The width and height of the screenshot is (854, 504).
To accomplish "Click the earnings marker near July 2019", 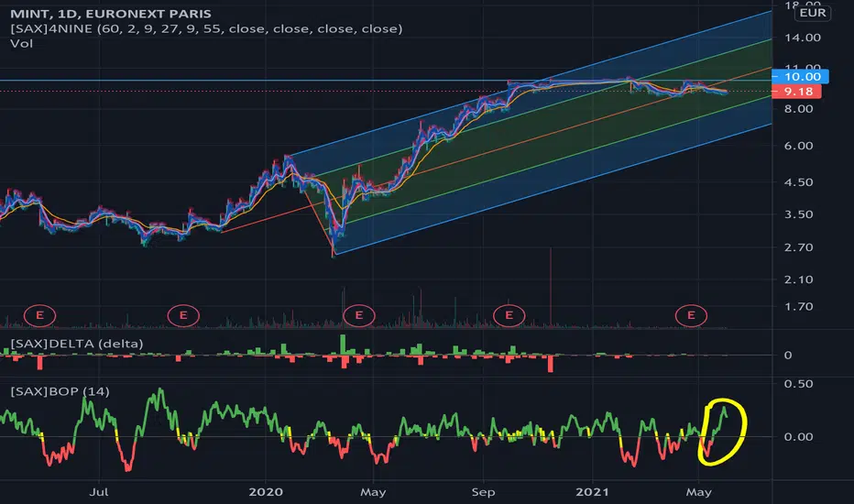I will point(39,315).
